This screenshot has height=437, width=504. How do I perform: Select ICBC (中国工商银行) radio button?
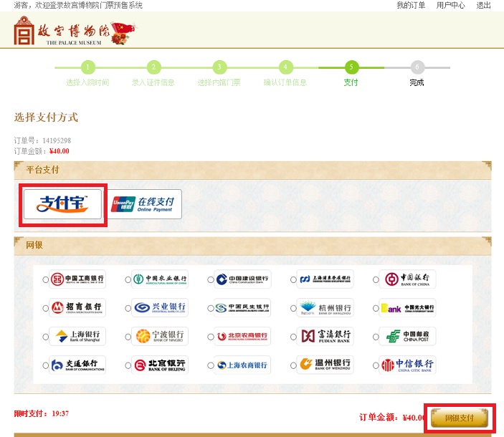pyautogui.click(x=47, y=279)
